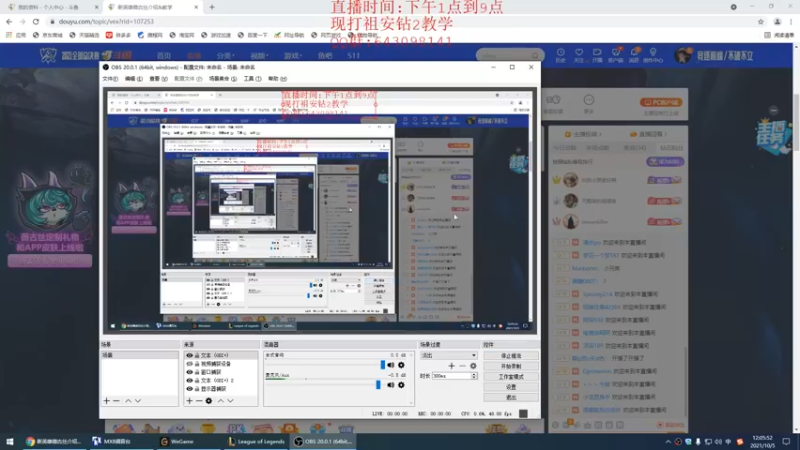Image resolution: width=800 pixels, height=450 pixels.
Task: Click the orange PC客户端 button on Douyu
Action: 661,103
